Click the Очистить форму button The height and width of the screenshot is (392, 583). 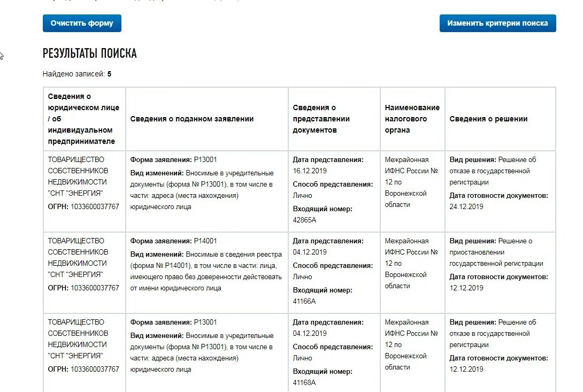pyautogui.click(x=82, y=24)
